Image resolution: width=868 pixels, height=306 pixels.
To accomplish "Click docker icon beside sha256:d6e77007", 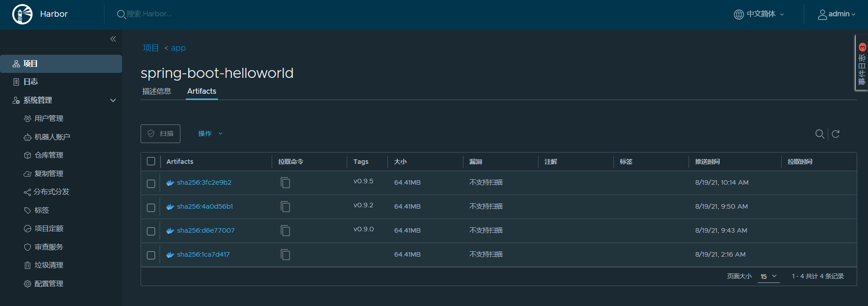I will coord(170,231).
